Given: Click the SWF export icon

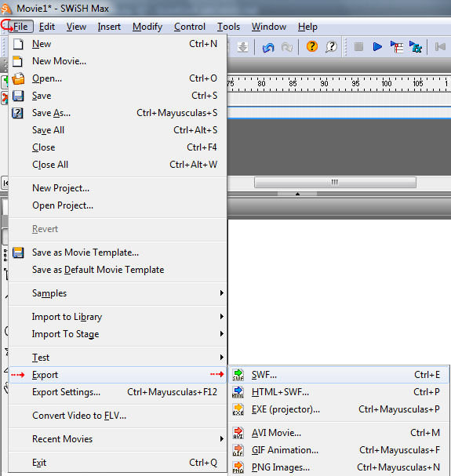Looking at the screenshot, I should click(238, 375).
